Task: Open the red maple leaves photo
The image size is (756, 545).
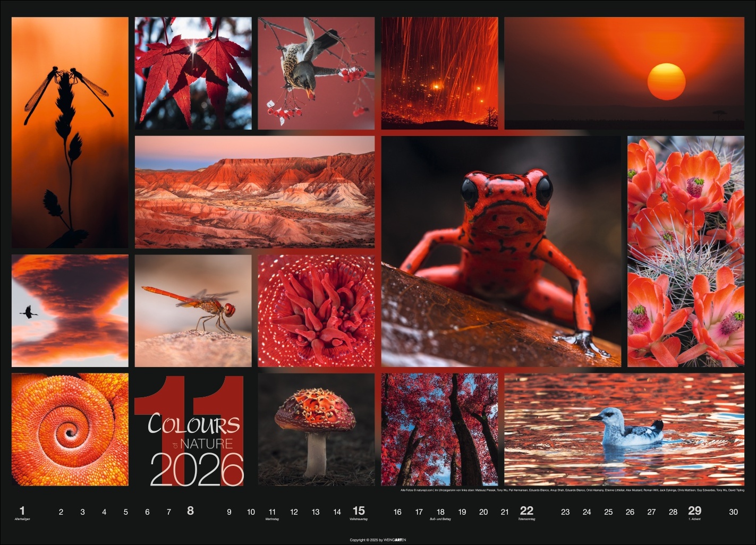Action: click(x=193, y=73)
